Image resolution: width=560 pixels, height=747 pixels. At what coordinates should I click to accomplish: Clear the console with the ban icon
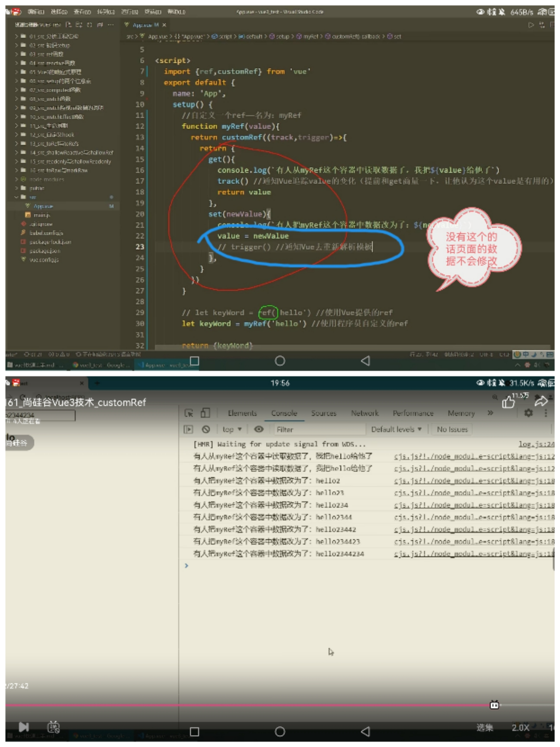(206, 429)
